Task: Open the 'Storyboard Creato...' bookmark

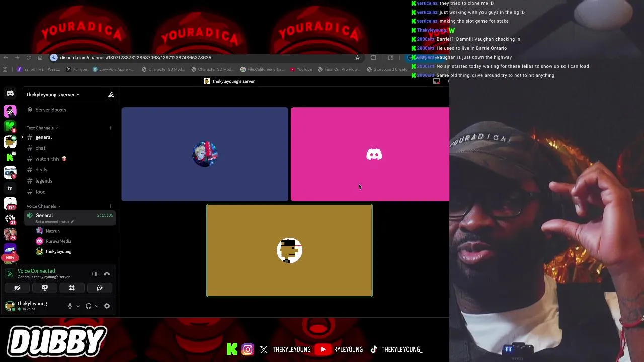Action: click(x=387, y=69)
